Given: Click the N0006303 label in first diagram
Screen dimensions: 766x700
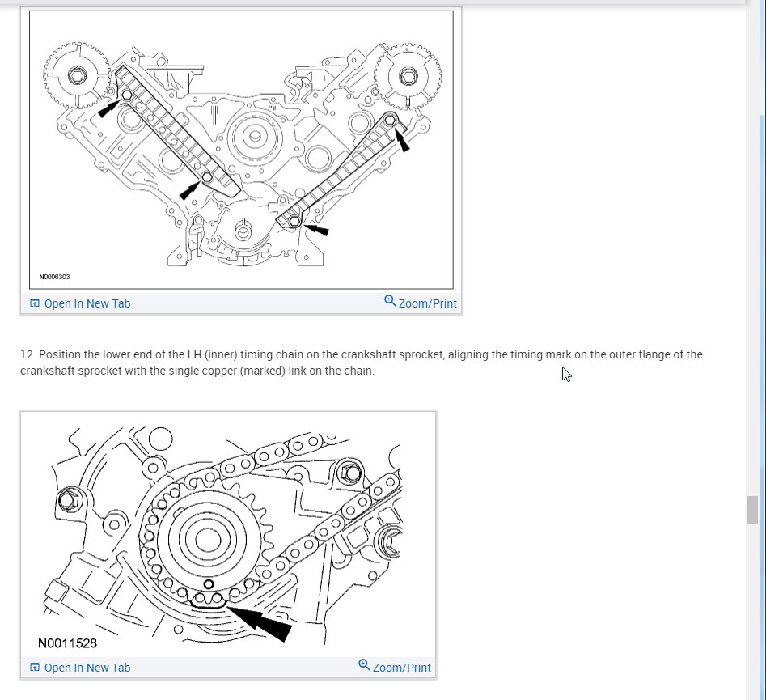Looking at the screenshot, I should 55,277.
